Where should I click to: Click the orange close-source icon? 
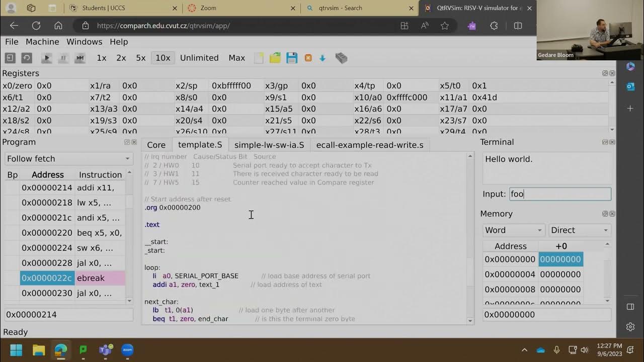click(x=308, y=58)
